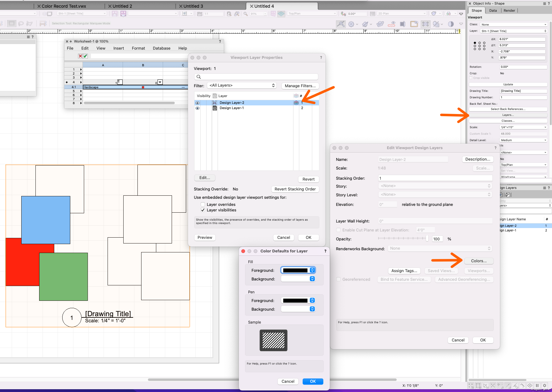552x392 pixels.
Task: Switch to the Untitled 3 document tab
Action: point(193,6)
